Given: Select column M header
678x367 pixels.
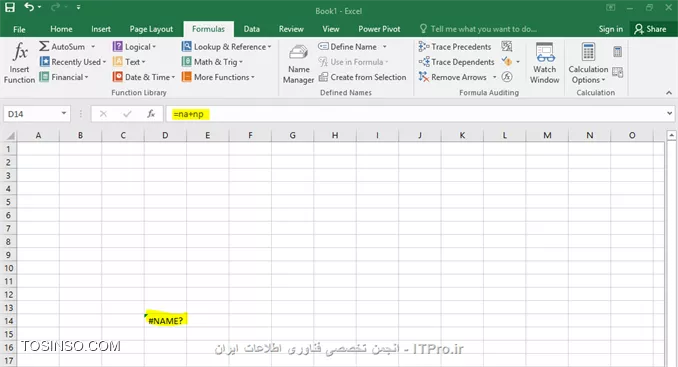Looking at the screenshot, I should click(547, 135).
